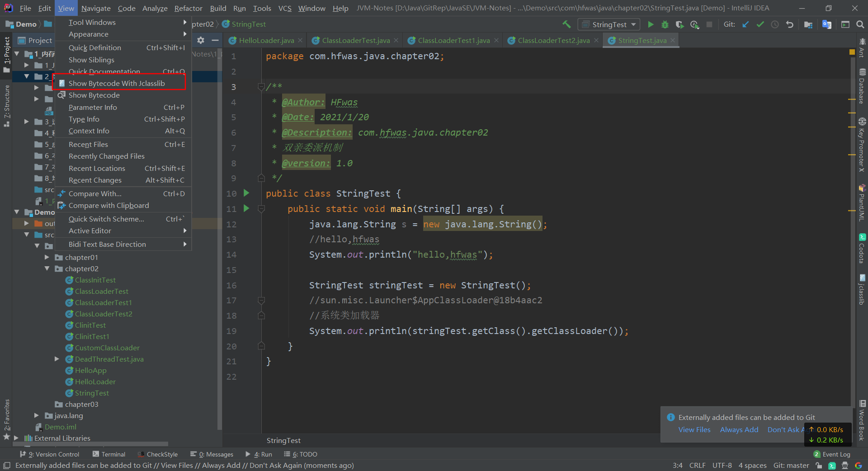868x471 pixels.
Task: Open the PlantUML tool window
Action: pos(862,203)
